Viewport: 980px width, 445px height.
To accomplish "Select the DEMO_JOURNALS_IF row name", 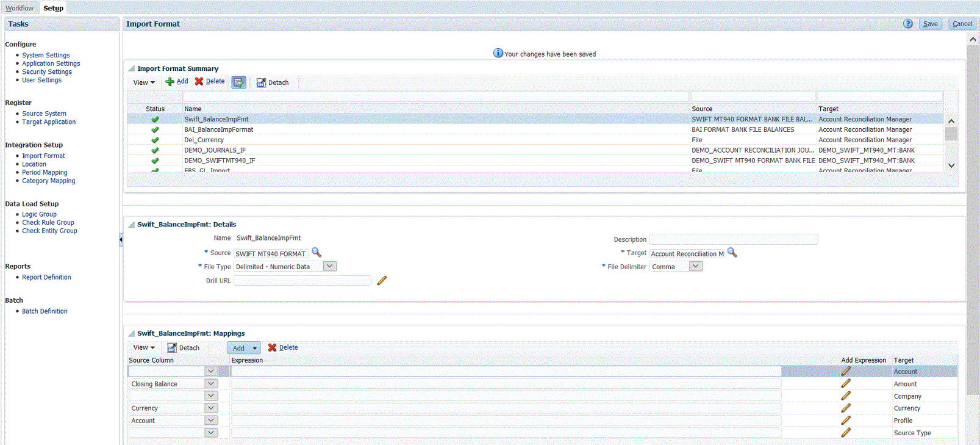I will (x=215, y=151).
